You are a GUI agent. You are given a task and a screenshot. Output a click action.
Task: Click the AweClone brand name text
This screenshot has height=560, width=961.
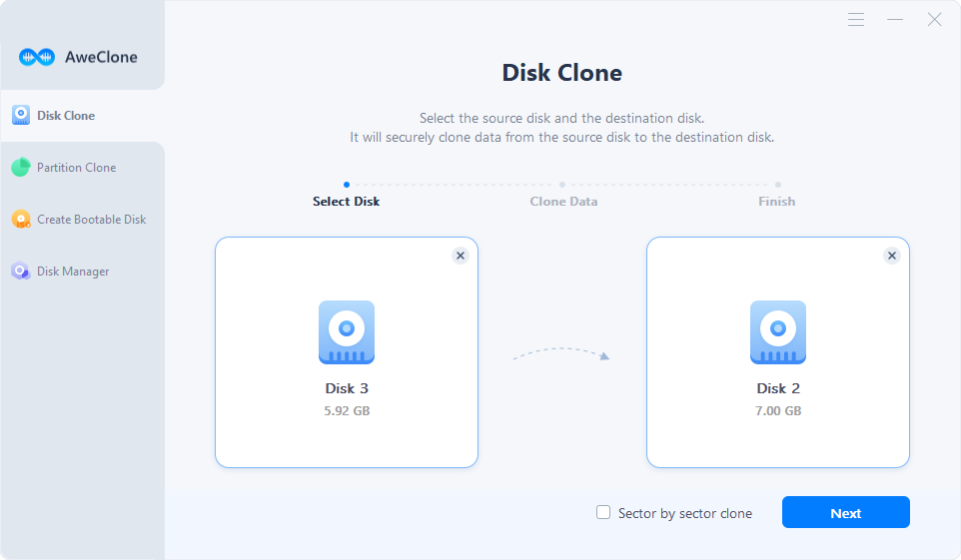pyautogui.click(x=101, y=57)
